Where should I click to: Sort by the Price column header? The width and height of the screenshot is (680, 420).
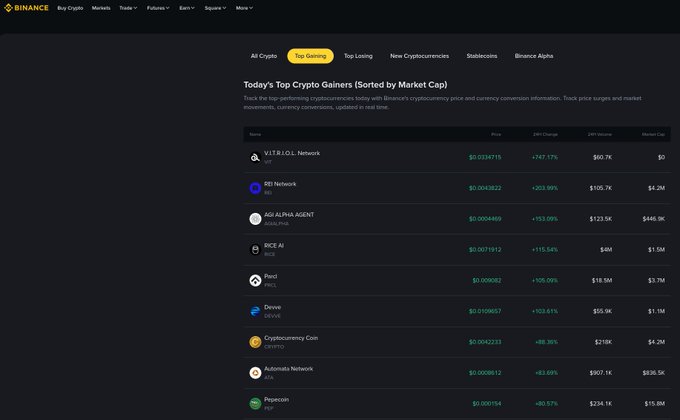(496, 134)
